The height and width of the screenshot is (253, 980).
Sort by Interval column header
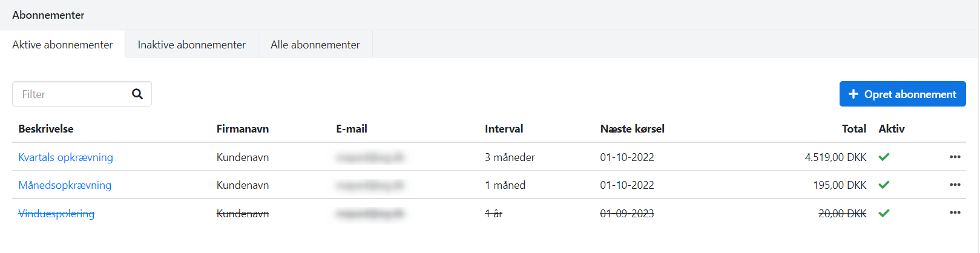coord(504,128)
